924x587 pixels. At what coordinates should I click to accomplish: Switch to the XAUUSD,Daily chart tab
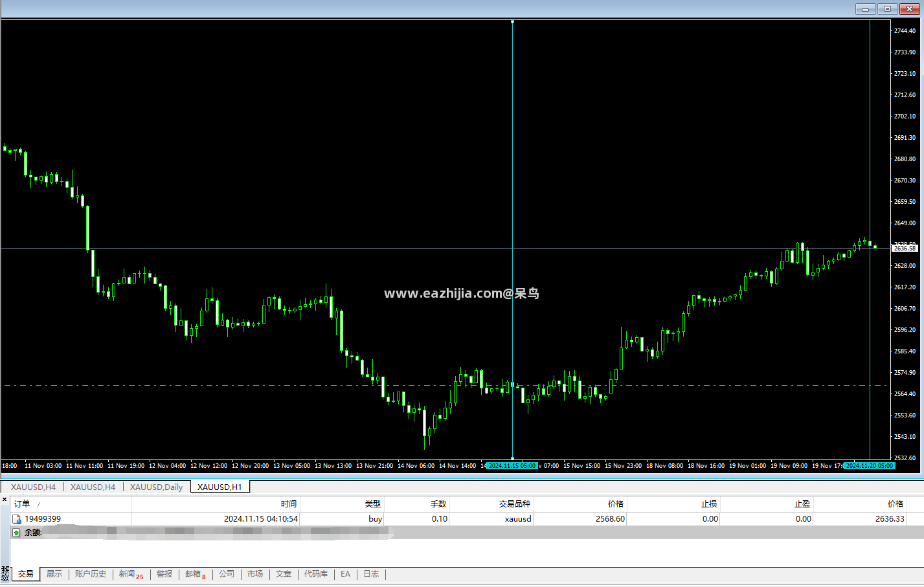pyautogui.click(x=156, y=487)
